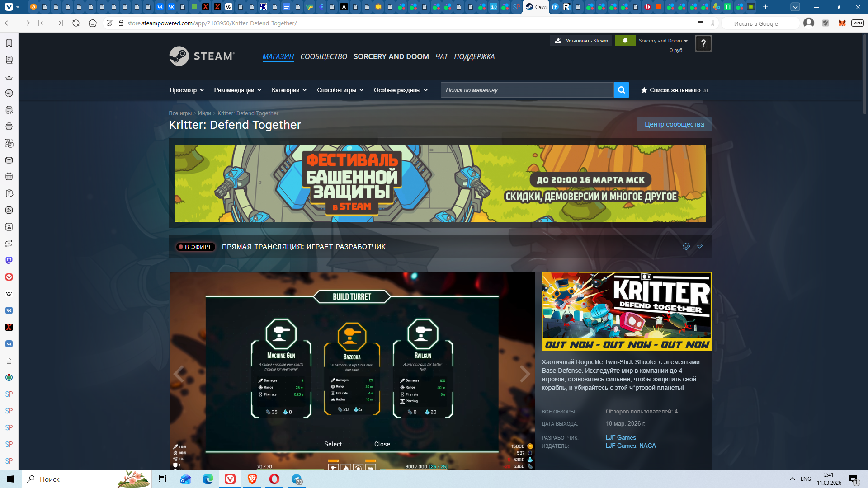This screenshot has width=868, height=488.
Task: Open the СООБЩЕСТВО menu item
Action: tap(323, 56)
